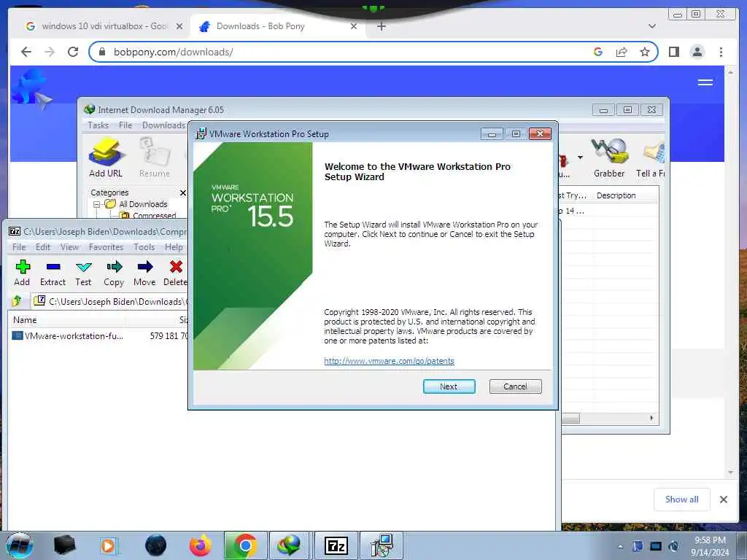
Task: Open Bob Pony site hamburger menu
Action: pos(705,82)
